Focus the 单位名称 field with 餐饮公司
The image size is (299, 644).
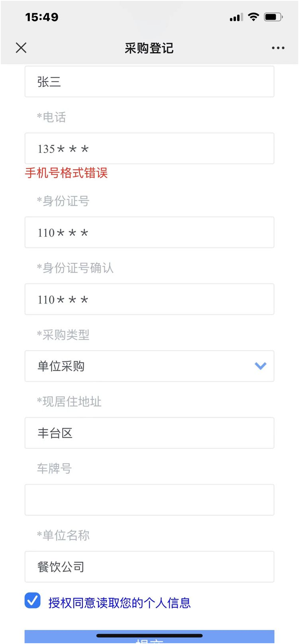click(149, 566)
